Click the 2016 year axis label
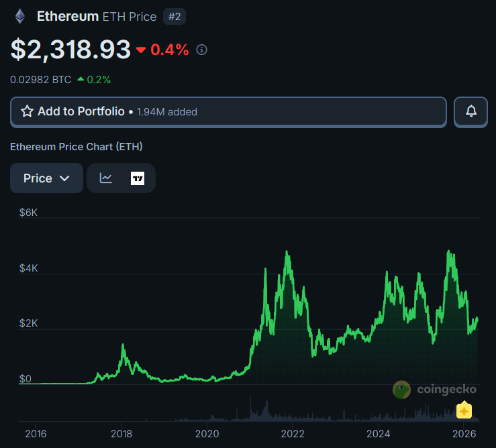 36,434
